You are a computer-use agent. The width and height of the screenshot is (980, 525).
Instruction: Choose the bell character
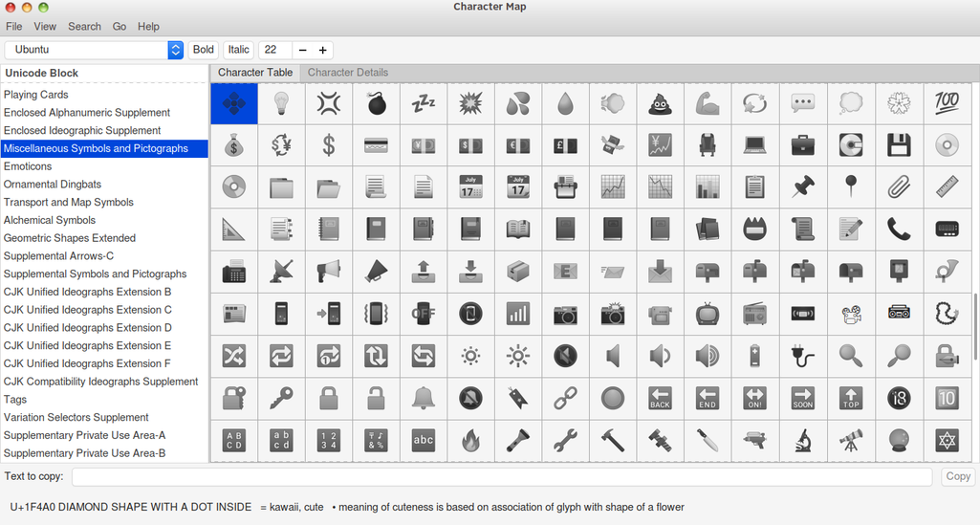coord(424,398)
